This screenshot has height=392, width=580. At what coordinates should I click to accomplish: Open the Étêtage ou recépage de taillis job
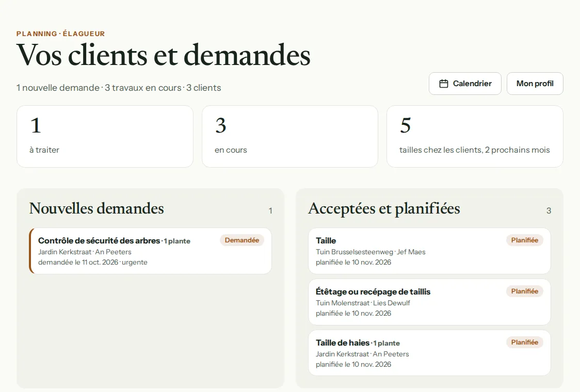click(429, 302)
